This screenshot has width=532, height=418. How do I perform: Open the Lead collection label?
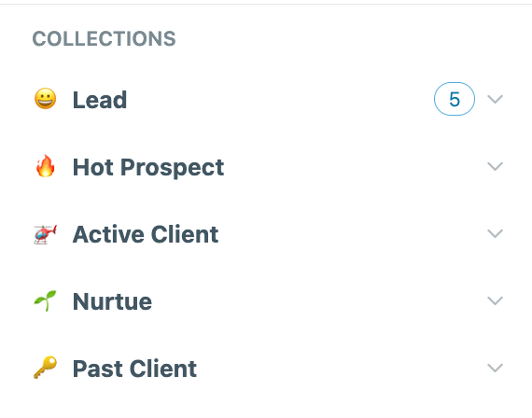100,100
